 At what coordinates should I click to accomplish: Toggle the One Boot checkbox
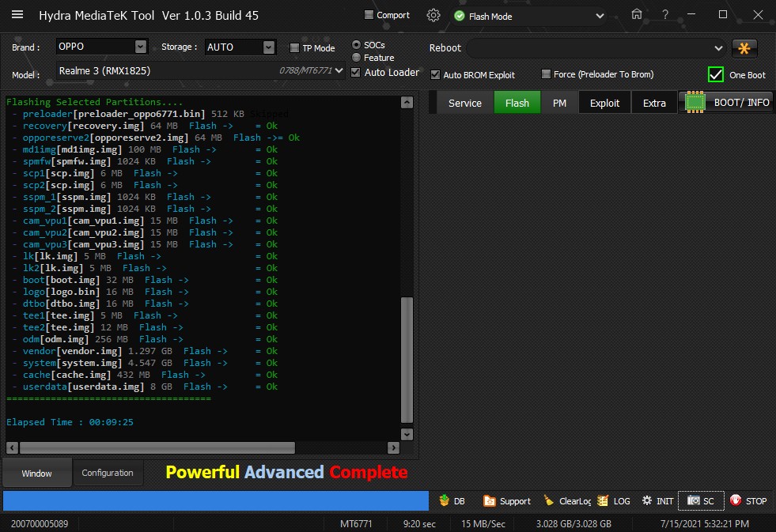point(716,74)
